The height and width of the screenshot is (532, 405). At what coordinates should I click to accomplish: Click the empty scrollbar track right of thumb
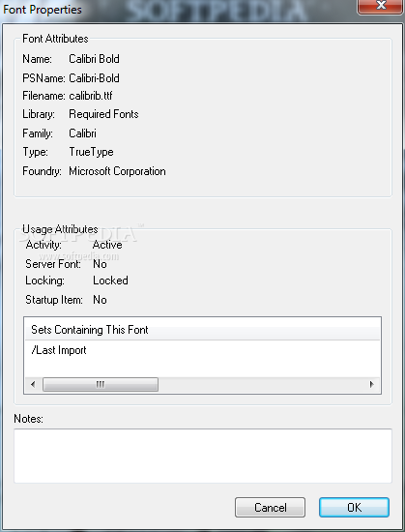click(x=261, y=384)
